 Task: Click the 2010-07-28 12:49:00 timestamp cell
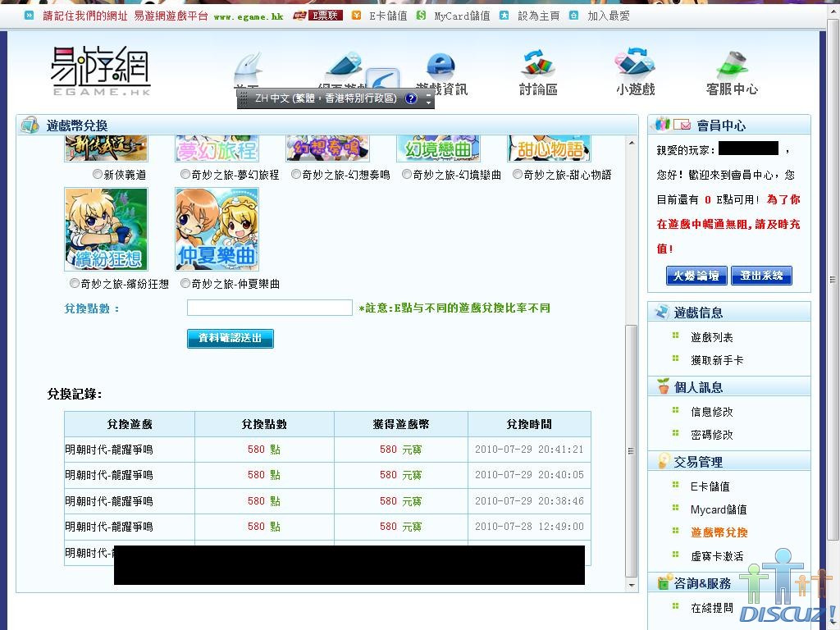click(x=529, y=526)
